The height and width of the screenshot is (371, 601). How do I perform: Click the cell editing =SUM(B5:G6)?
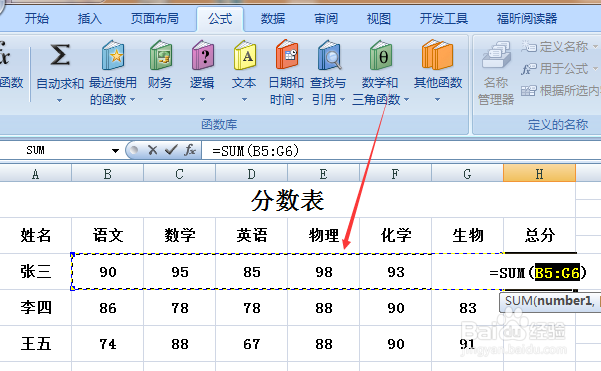[538, 273]
